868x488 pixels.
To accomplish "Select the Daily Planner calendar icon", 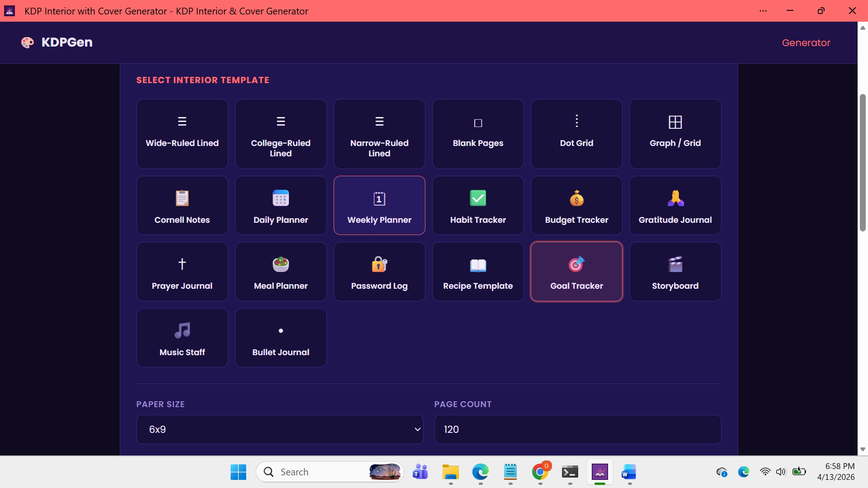I will [281, 198].
